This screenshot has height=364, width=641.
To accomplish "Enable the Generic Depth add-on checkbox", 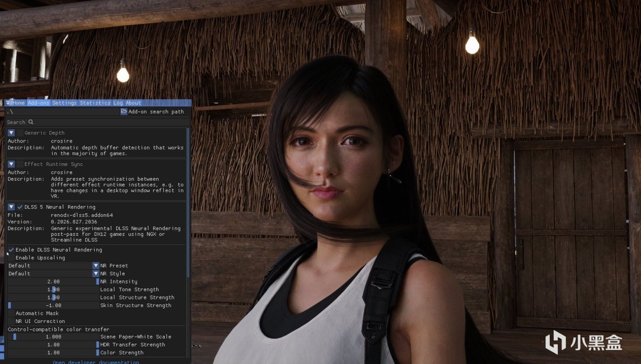I will coord(20,133).
